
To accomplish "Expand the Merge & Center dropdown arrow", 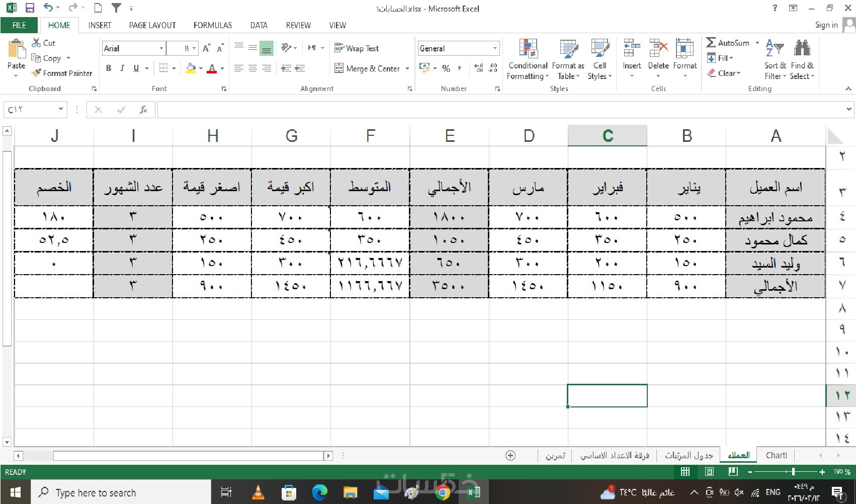I will coord(407,68).
